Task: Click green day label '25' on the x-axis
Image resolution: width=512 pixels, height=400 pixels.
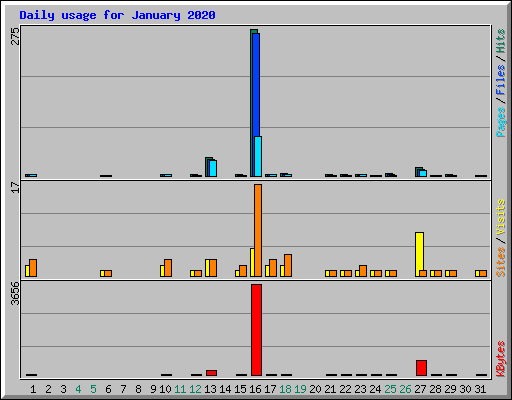Action: pos(390,389)
